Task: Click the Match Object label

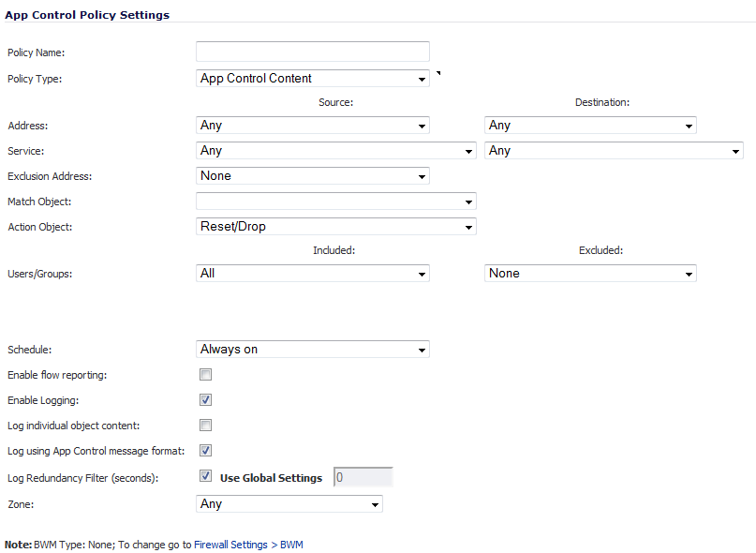Action: 39,202
